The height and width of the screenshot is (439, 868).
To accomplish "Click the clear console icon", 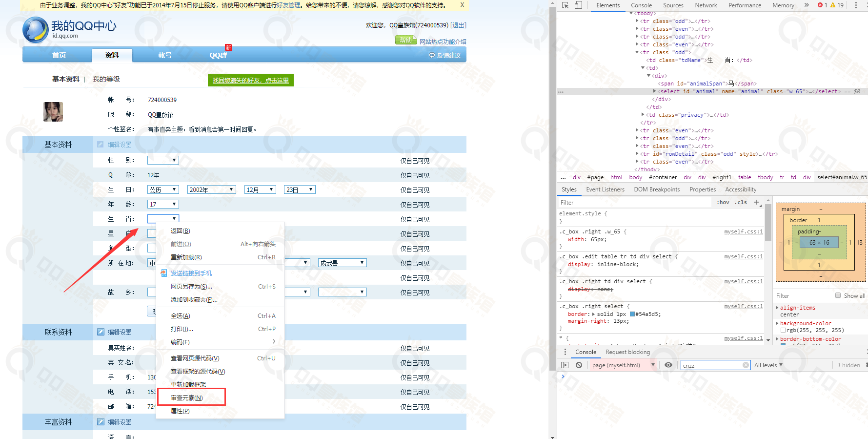I will (579, 365).
